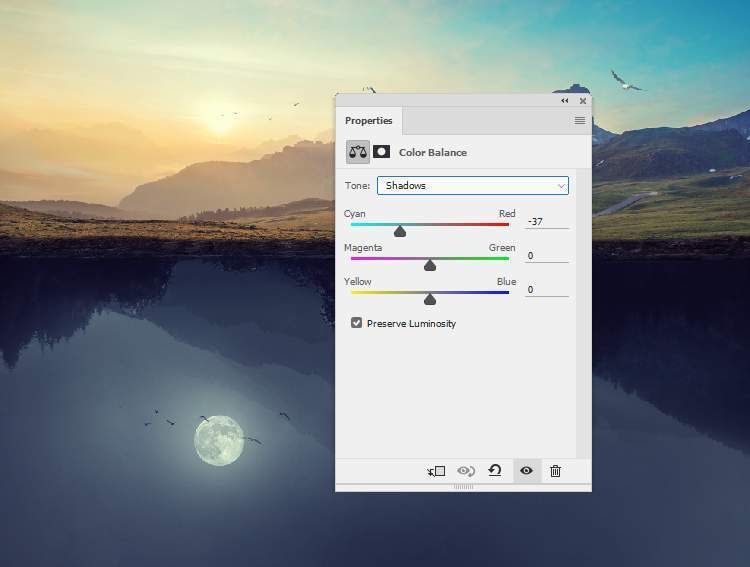Viewport: 750px width, 567px height.
Task: Uncheck the Preserve Luminosity checkbox
Action: [356, 323]
